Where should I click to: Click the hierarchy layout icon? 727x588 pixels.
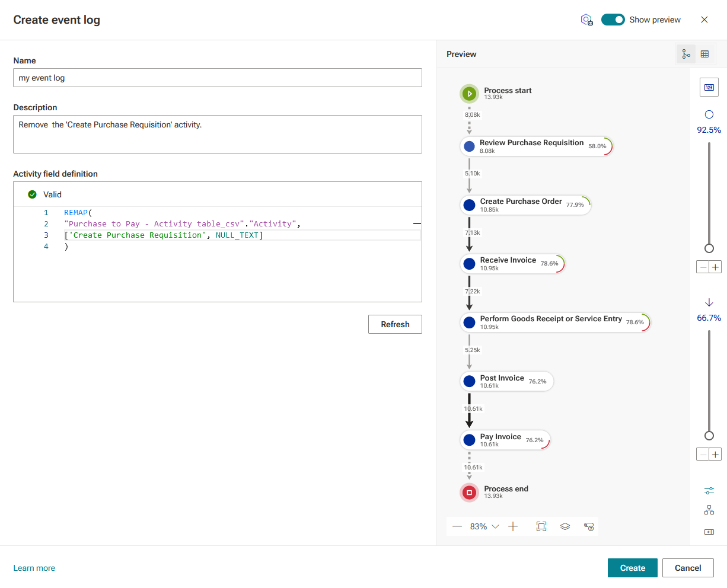click(709, 510)
